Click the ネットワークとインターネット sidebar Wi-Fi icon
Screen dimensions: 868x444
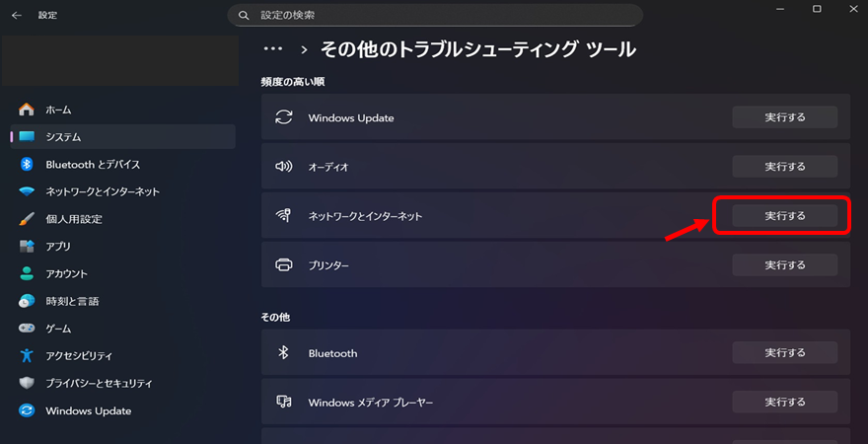28,191
